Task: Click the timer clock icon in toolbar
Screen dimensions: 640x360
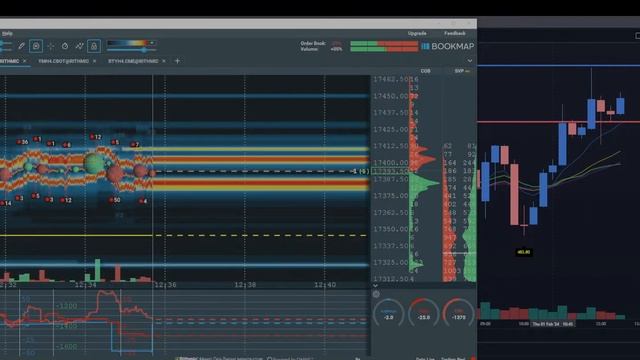Action: (x=65, y=46)
